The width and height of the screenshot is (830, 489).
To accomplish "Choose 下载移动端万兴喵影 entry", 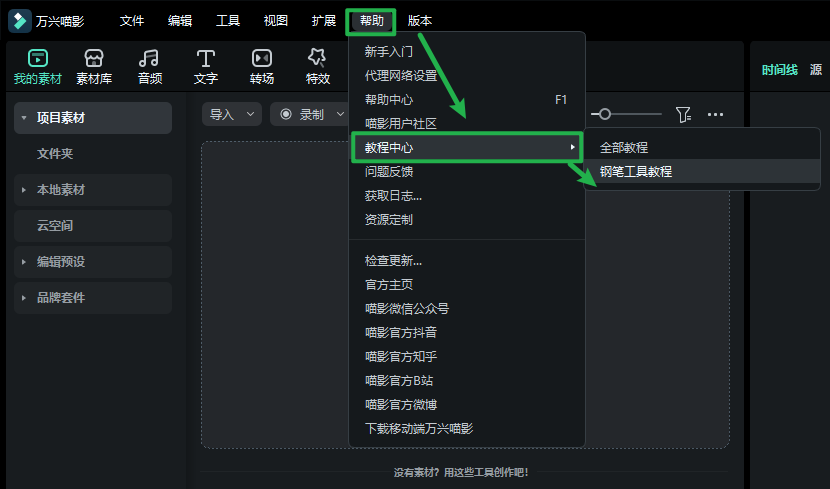I will [x=467, y=428].
